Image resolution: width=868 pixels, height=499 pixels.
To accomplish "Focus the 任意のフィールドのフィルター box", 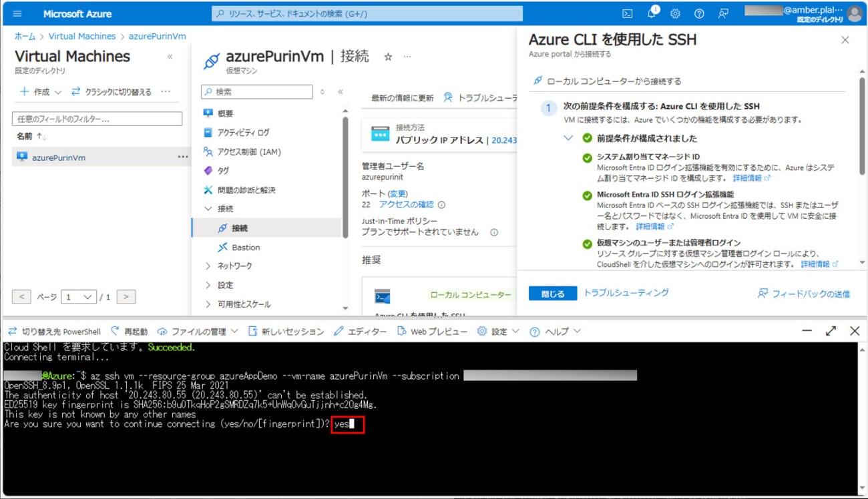I will [x=97, y=119].
